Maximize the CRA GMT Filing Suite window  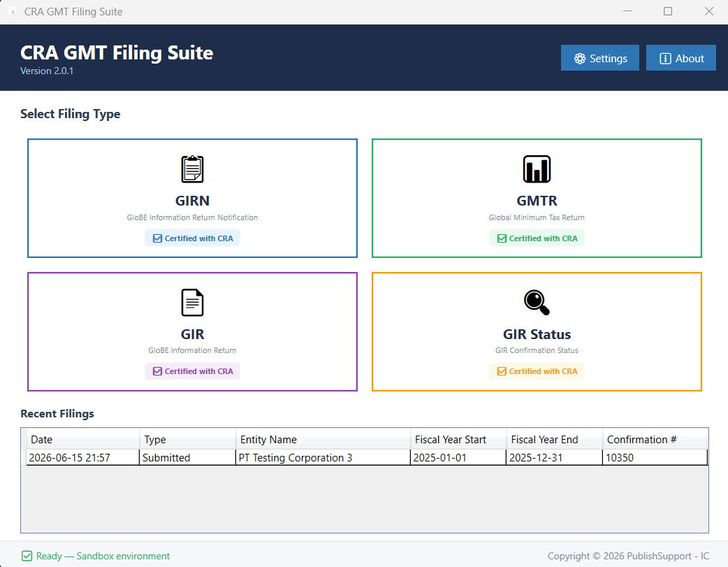[668, 11]
